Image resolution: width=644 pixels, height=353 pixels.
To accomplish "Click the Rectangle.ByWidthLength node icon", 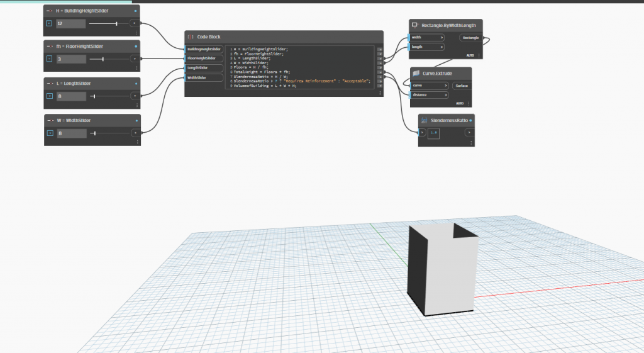I will [415, 25].
